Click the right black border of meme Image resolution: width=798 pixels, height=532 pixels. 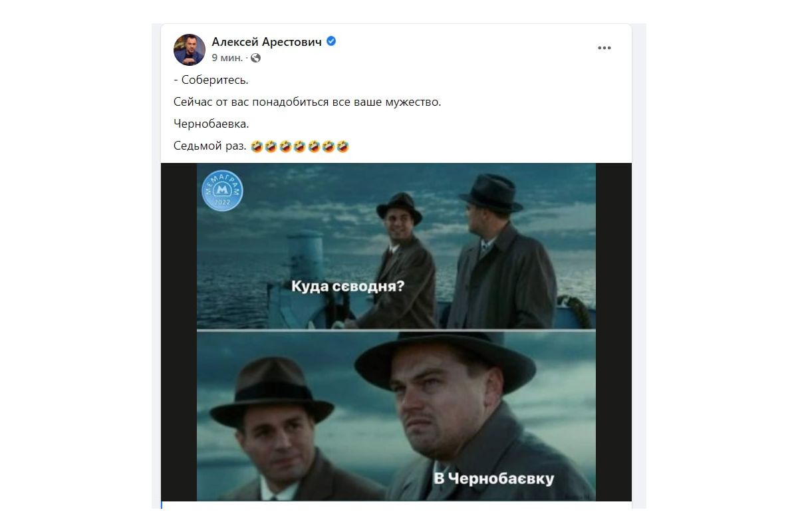pyautogui.click(x=613, y=331)
